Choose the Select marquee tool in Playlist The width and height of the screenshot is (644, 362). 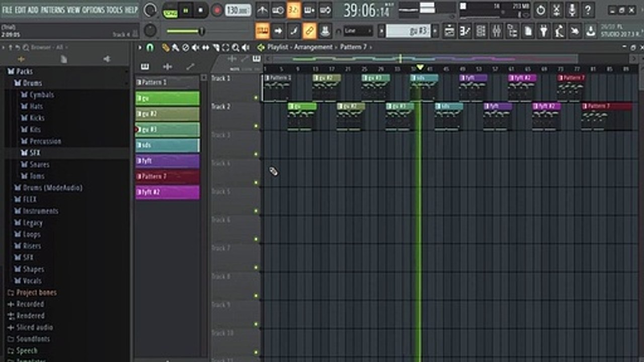[x=225, y=48]
